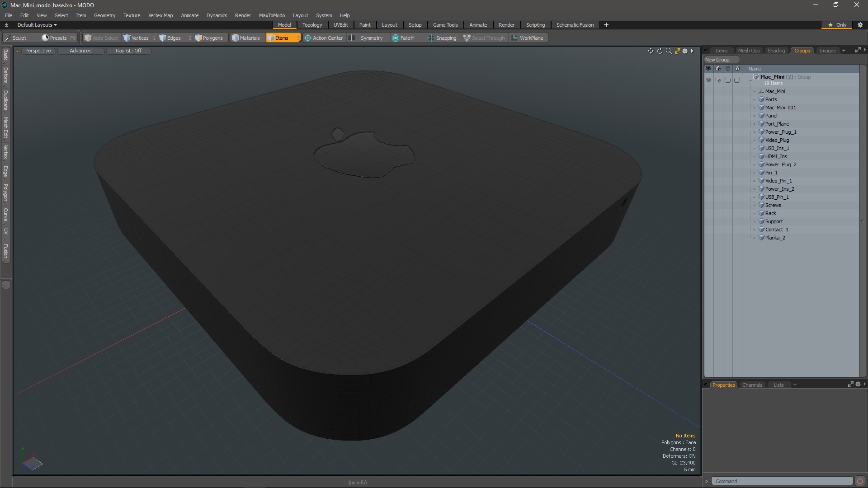
Task: Expand the Ports item in the tree
Action: click(755, 99)
